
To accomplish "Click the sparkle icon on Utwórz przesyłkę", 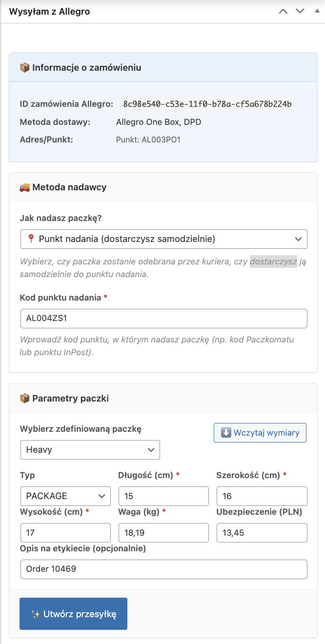I will pos(36,614).
